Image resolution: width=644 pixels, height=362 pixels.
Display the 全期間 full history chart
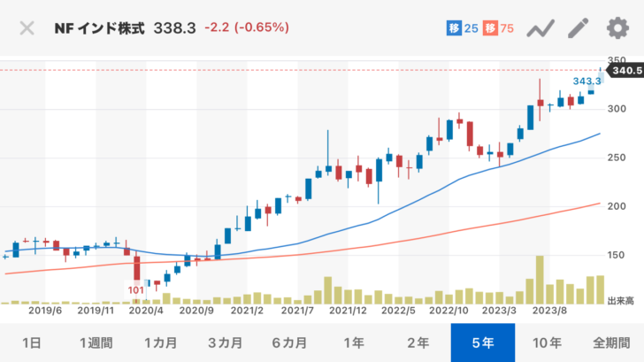pyautogui.click(x=611, y=343)
